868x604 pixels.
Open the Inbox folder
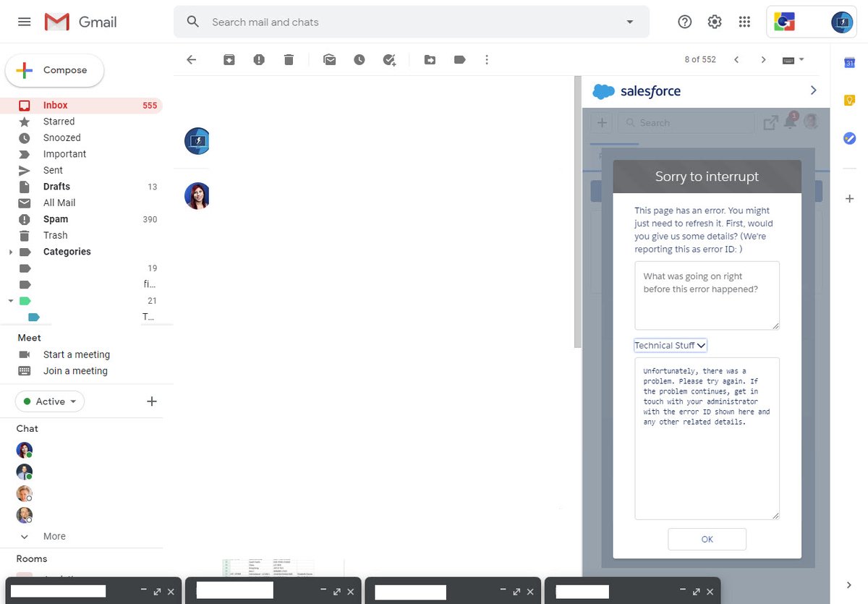pos(81,105)
